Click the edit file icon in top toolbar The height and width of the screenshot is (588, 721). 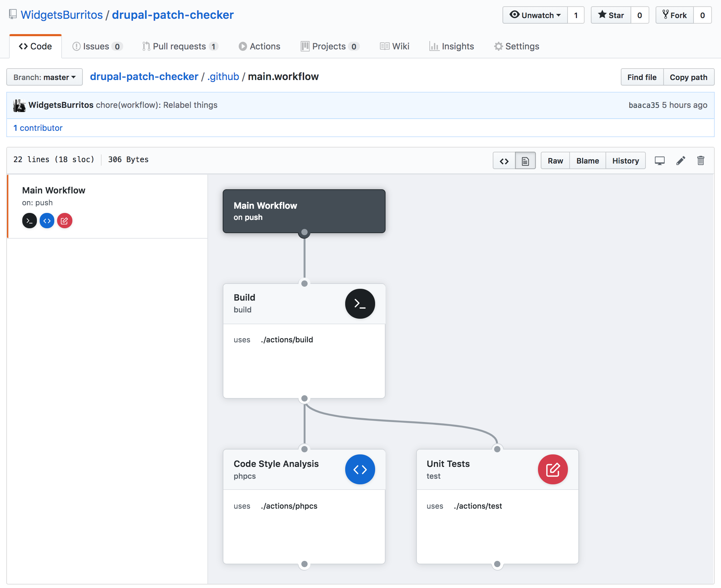pos(680,160)
